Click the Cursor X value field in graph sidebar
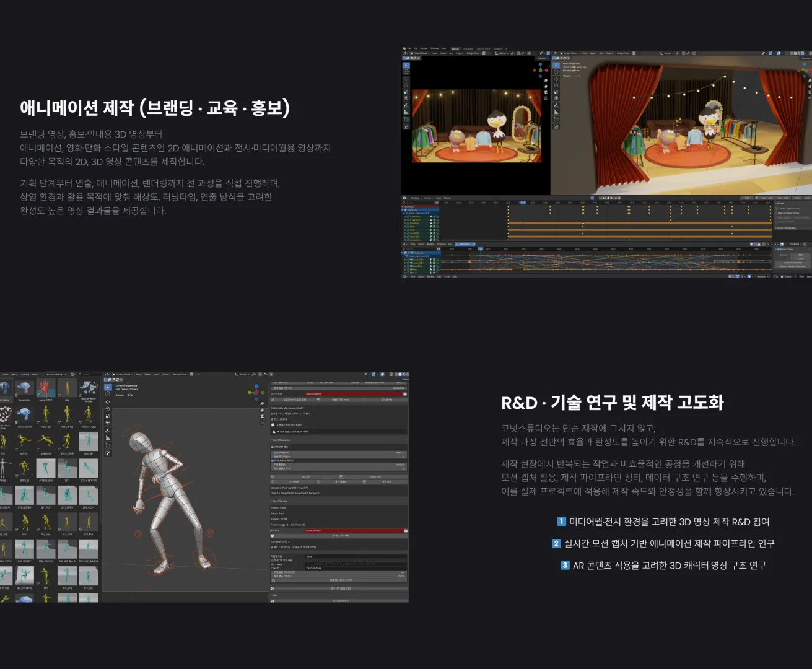The image size is (812, 669). (801, 255)
